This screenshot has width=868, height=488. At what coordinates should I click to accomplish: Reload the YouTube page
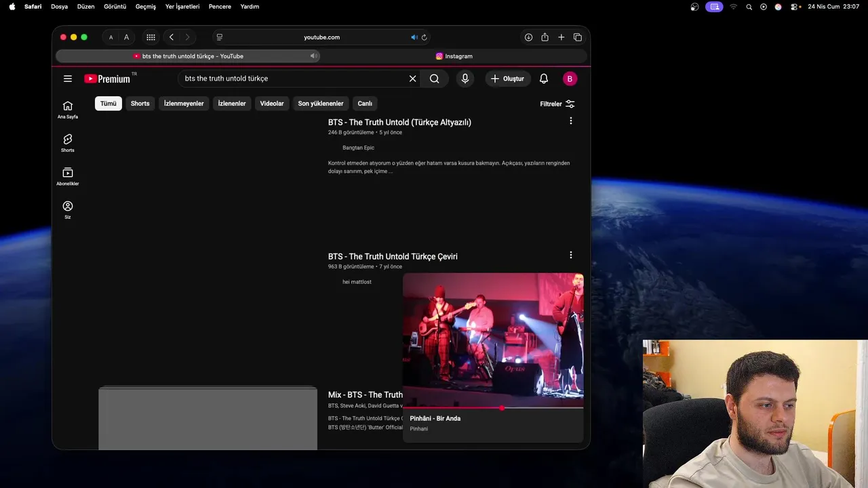click(x=425, y=37)
